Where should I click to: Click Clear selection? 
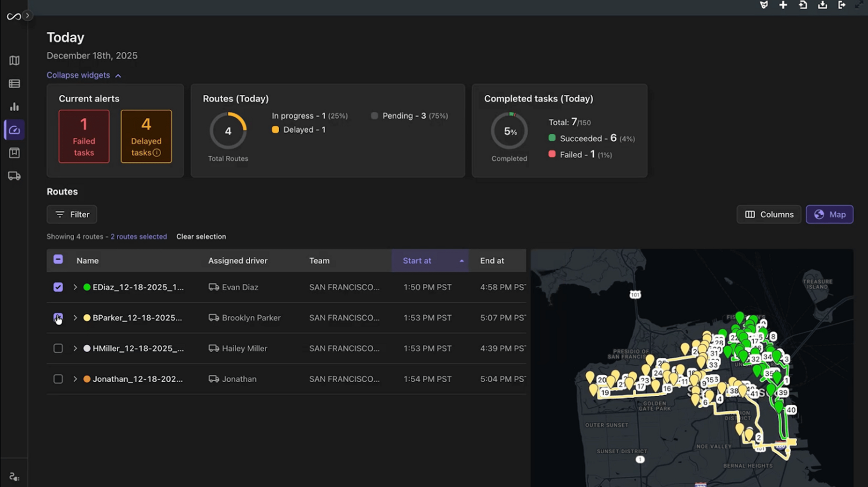tap(201, 237)
